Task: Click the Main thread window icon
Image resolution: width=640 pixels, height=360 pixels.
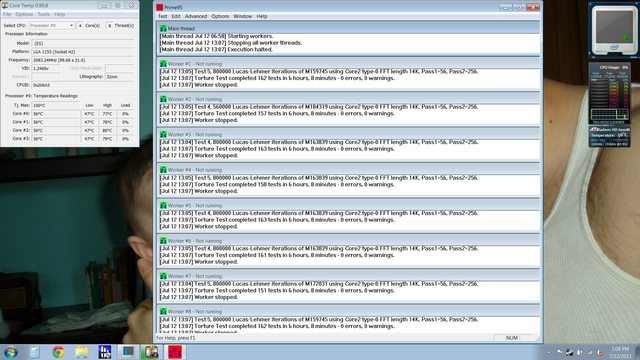Action: pyautogui.click(x=163, y=29)
